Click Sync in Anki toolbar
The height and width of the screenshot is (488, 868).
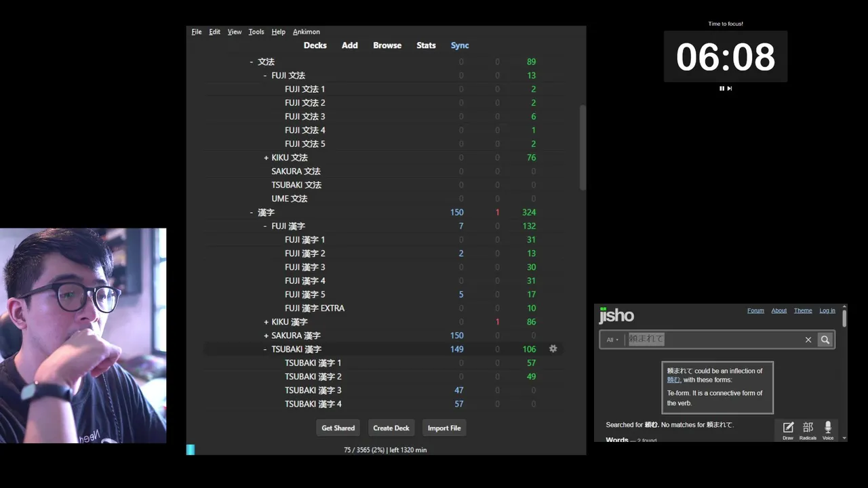[x=460, y=45]
